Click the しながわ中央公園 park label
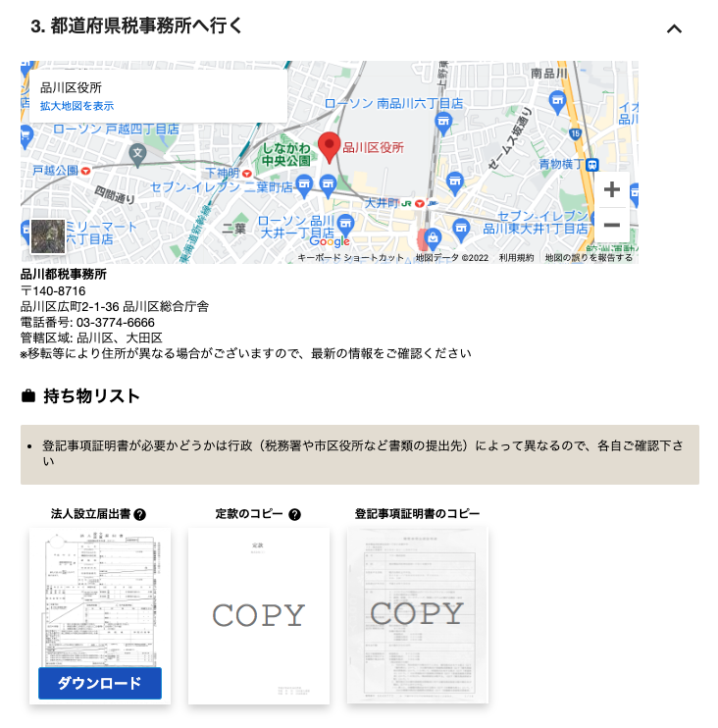Viewport: 718px width, 728px height. [x=286, y=155]
